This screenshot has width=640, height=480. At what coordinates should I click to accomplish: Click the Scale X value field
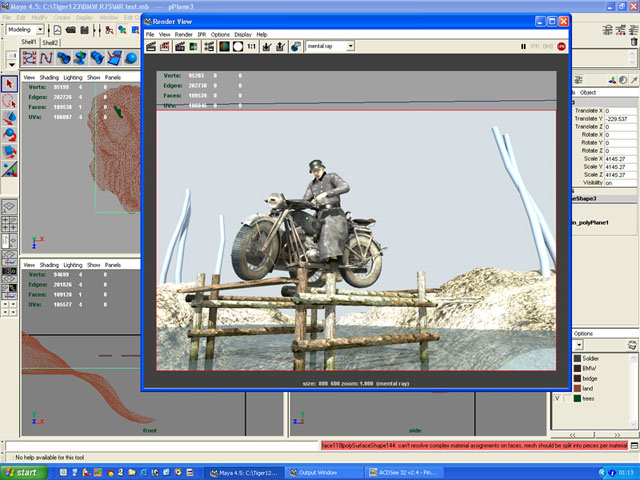pos(620,159)
